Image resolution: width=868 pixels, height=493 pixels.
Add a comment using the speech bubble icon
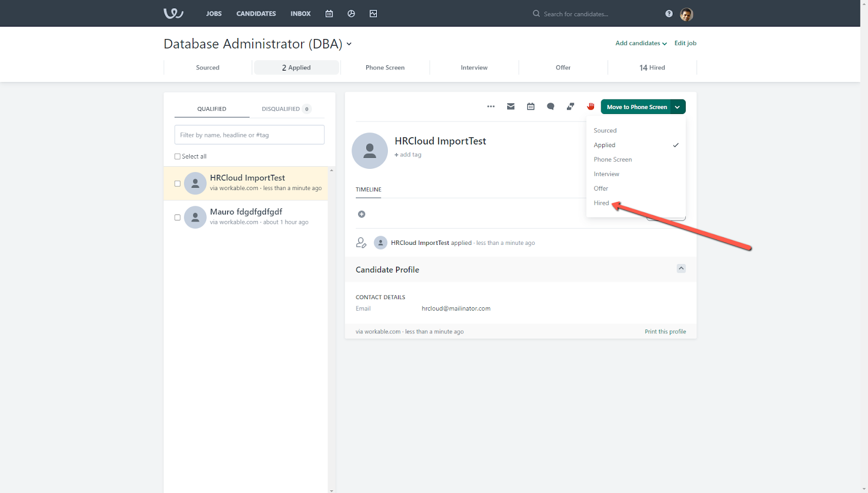551,106
